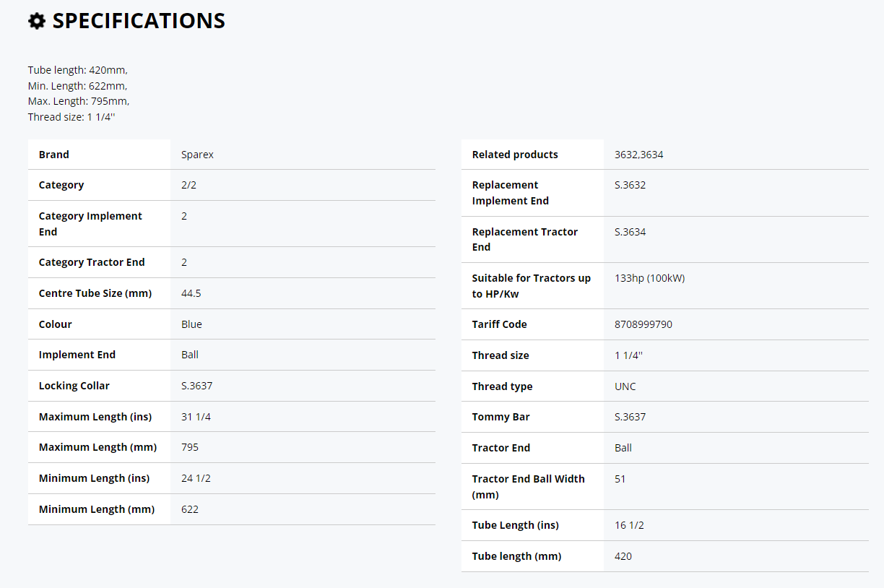Click the Related products value 3632,3634
This screenshot has width=884, height=588.
click(638, 155)
